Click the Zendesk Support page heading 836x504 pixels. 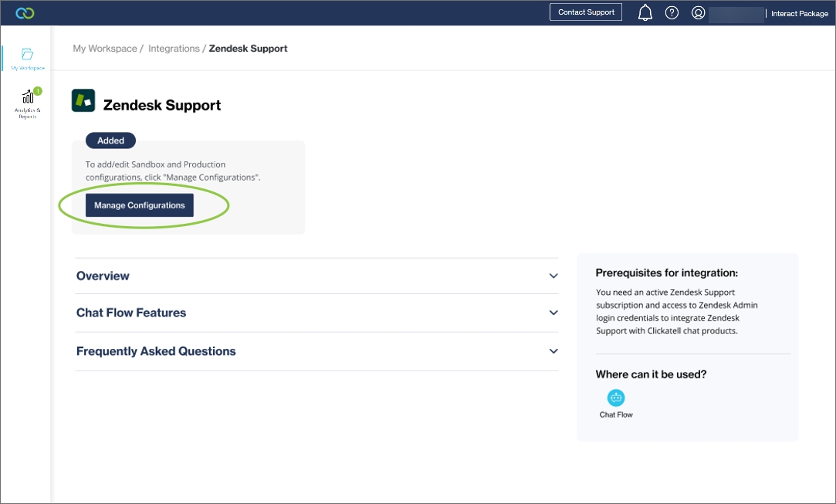162,106
